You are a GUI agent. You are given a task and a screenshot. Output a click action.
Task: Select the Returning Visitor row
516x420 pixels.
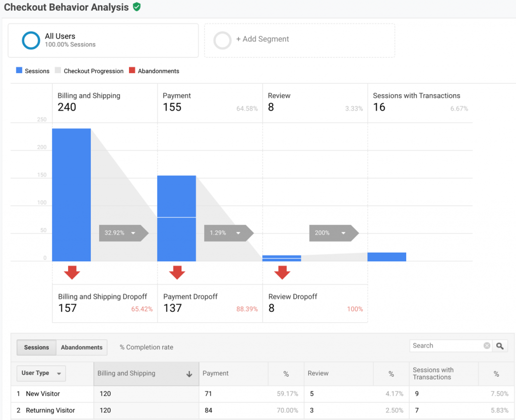pos(50,410)
